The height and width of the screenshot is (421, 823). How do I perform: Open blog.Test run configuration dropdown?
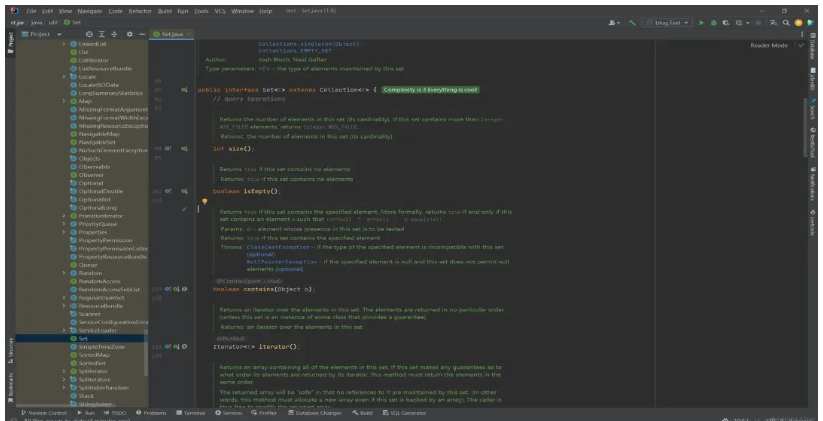tap(667, 23)
